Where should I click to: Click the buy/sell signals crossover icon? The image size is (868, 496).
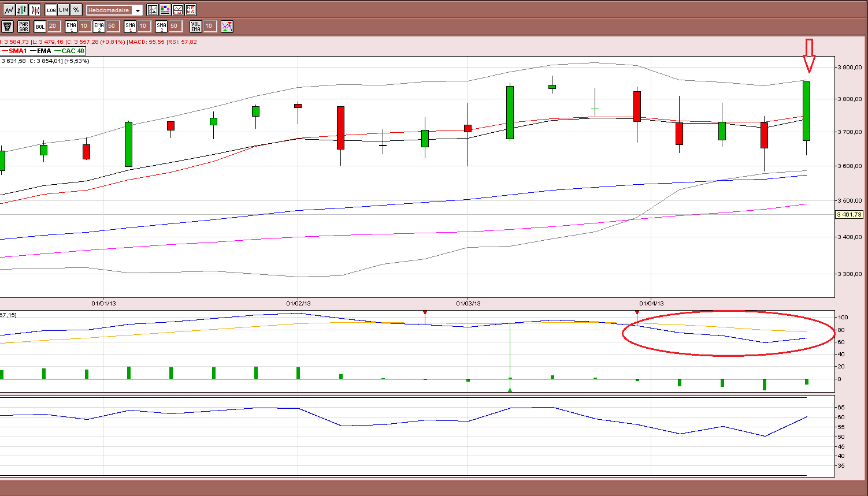tap(227, 26)
